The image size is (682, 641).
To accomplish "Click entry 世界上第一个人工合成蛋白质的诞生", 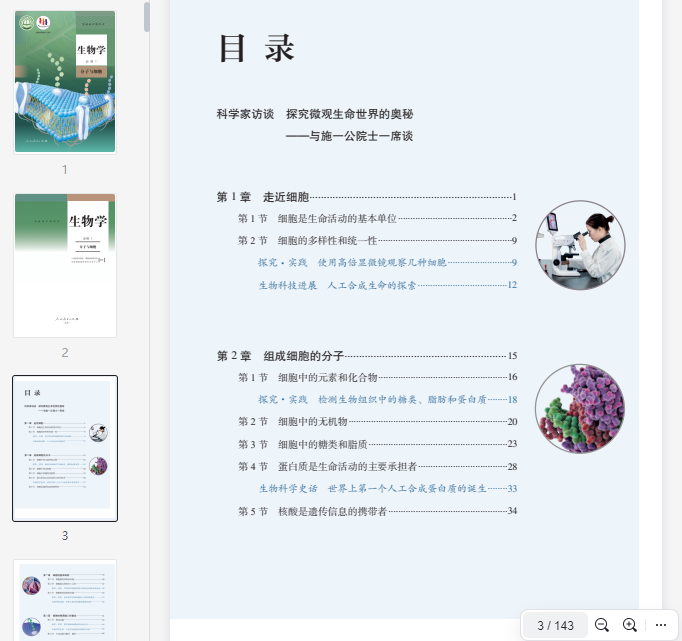I will coord(388,489).
